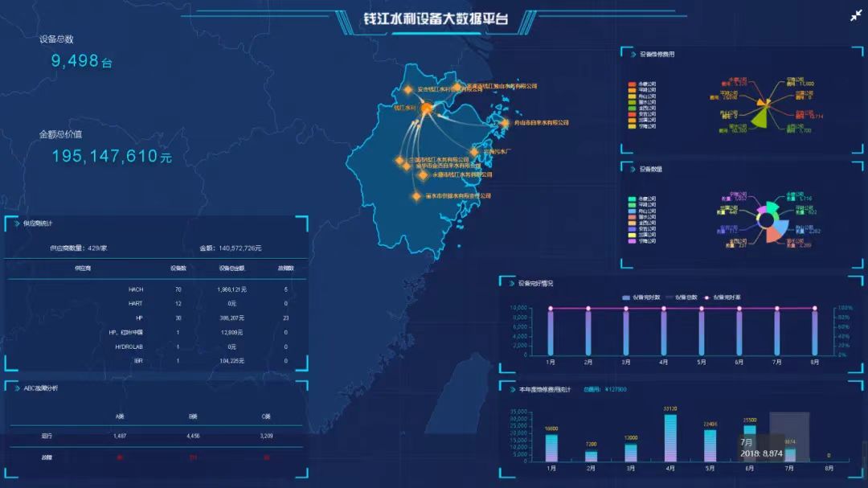Toggle yellow legend entry in 设备数量 chart

pyautogui.click(x=641, y=235)
